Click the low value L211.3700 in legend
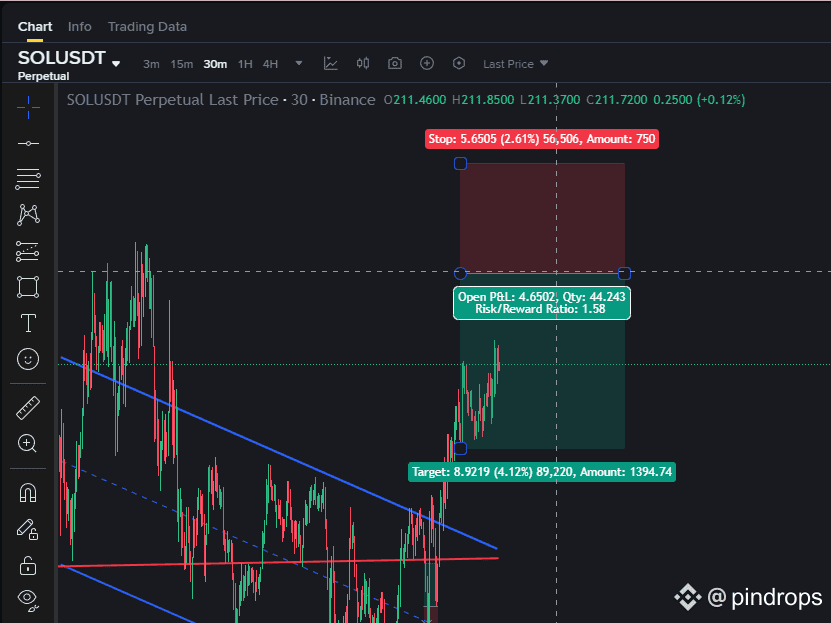The height and width of the screenshot is (623, 831). tap(550, 100)
